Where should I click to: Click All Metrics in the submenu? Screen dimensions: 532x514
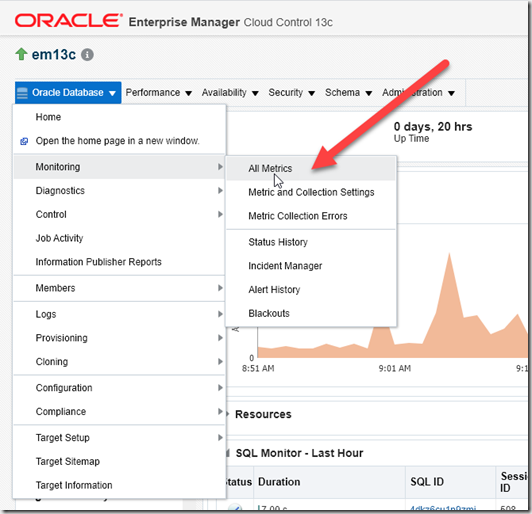311,169
